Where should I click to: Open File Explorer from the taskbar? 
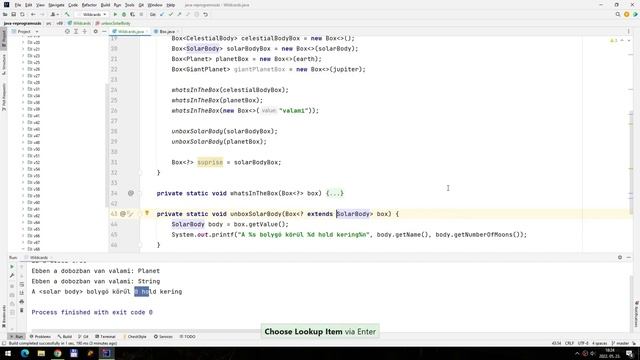[x=41, y=353]
